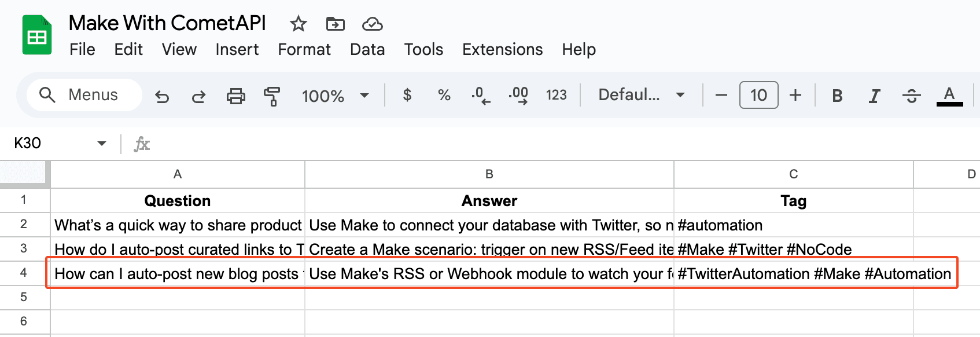Click the font size input field
This screenshot has width=980, height=337.
tap(758, 95)
